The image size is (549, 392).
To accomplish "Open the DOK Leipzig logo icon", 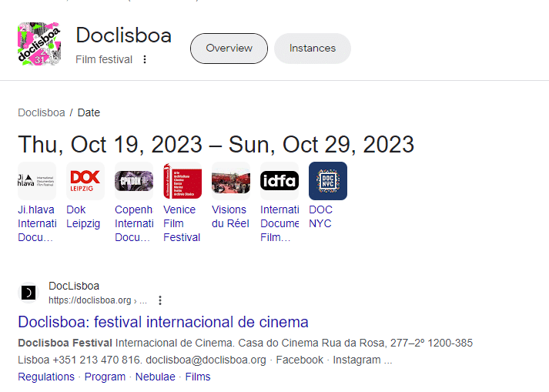I will tap(85, 181).
